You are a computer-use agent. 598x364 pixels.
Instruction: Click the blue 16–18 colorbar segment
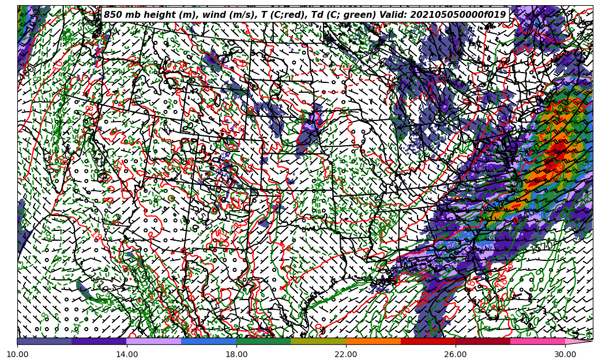click(x=209, y=342)
